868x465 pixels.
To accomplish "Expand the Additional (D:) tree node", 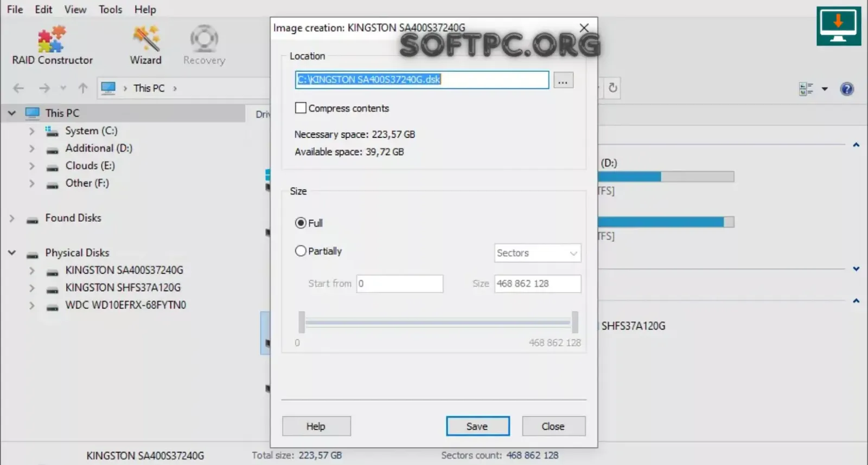I will [x=31, y=148].
